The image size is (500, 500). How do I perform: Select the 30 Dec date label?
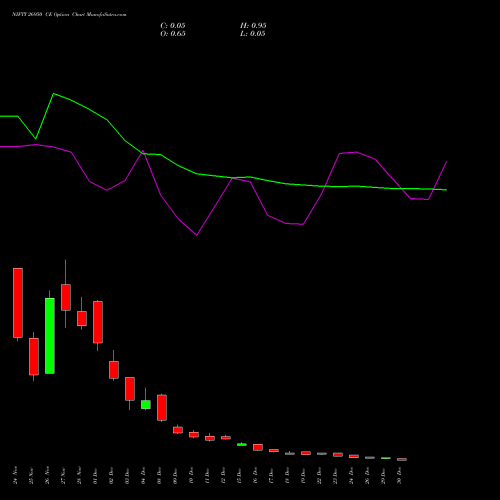399,475
